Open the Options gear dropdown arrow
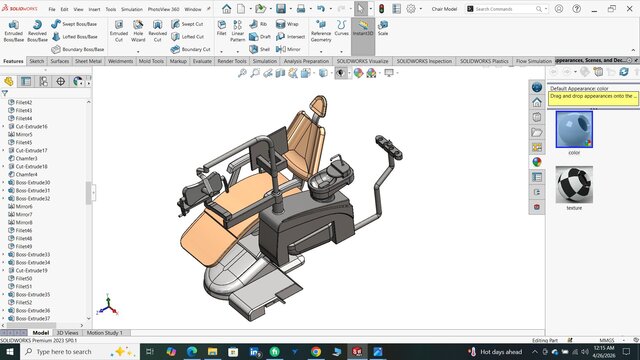Viewport: 640px width, 360px height. (420, 9)
